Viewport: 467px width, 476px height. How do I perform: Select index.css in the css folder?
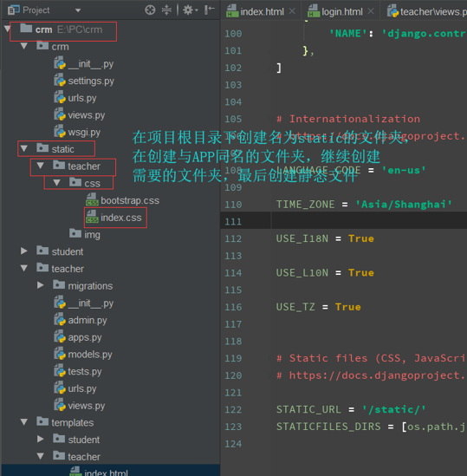pyautogui.click(x=120, y=218)
